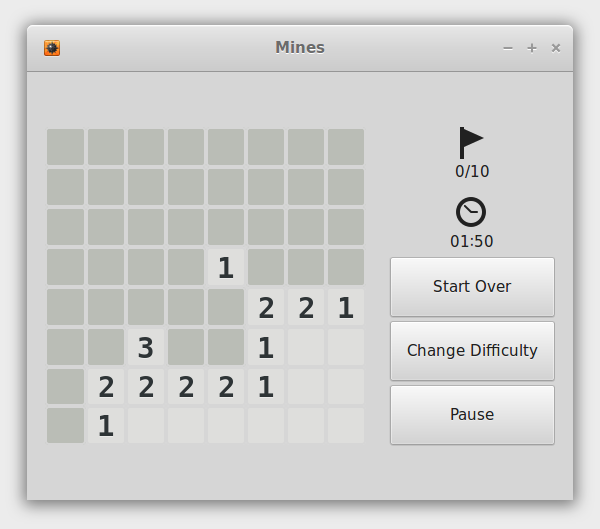Click the 0/10 flag count label
The width and height of the screenshot is (600, 529).
[x=472, y=171]
